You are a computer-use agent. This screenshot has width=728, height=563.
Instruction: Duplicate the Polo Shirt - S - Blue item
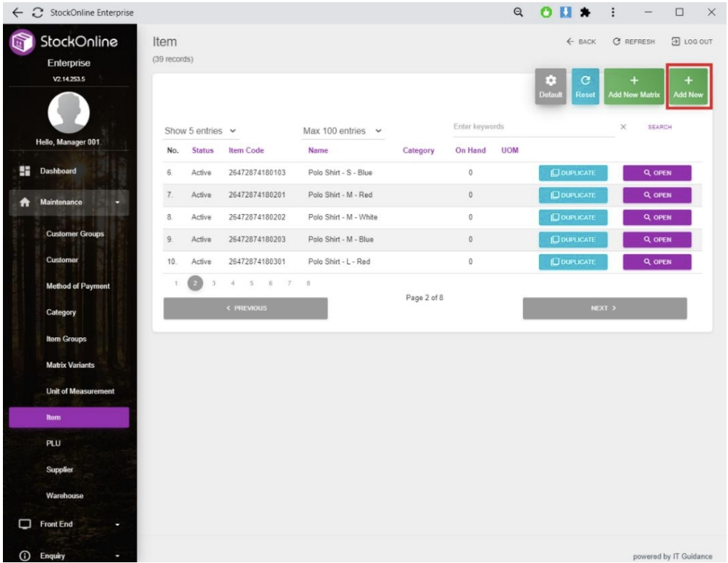tap(572, 173)
